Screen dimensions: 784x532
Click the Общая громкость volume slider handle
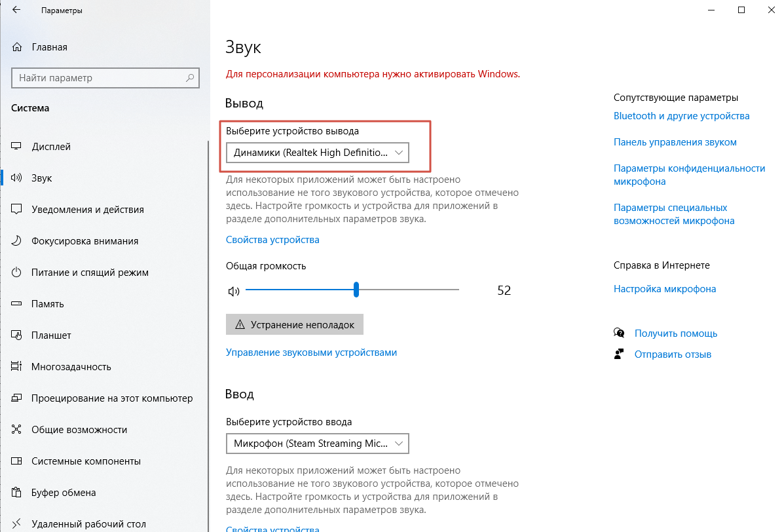(356, 290)
